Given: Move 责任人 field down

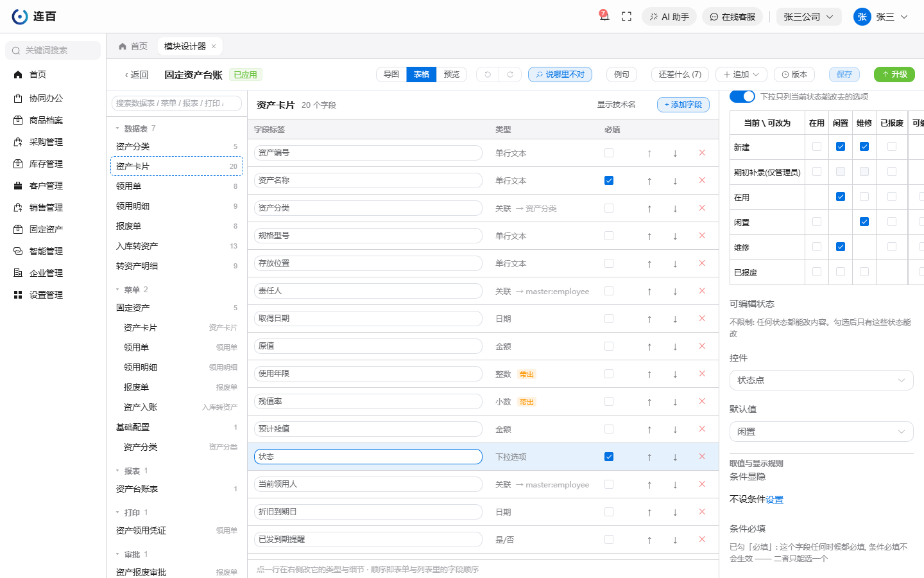Looking at the screenshot, I should click(x=675, y=291).
